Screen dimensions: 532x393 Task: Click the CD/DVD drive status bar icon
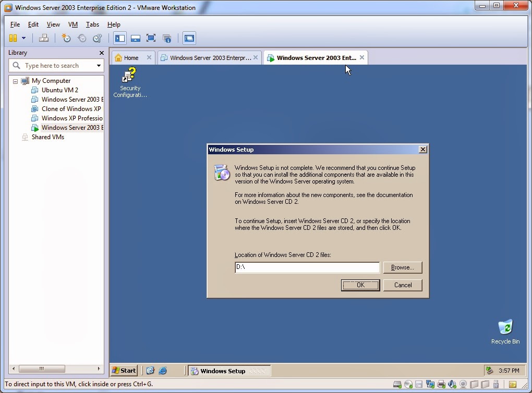coord(408,384)
